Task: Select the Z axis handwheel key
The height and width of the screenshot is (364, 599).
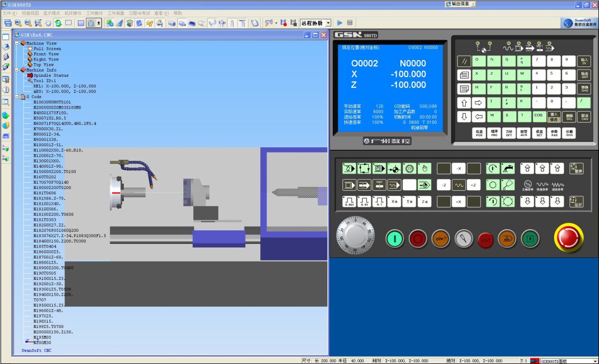Action: pyautogui.click(x=424, y=202)
